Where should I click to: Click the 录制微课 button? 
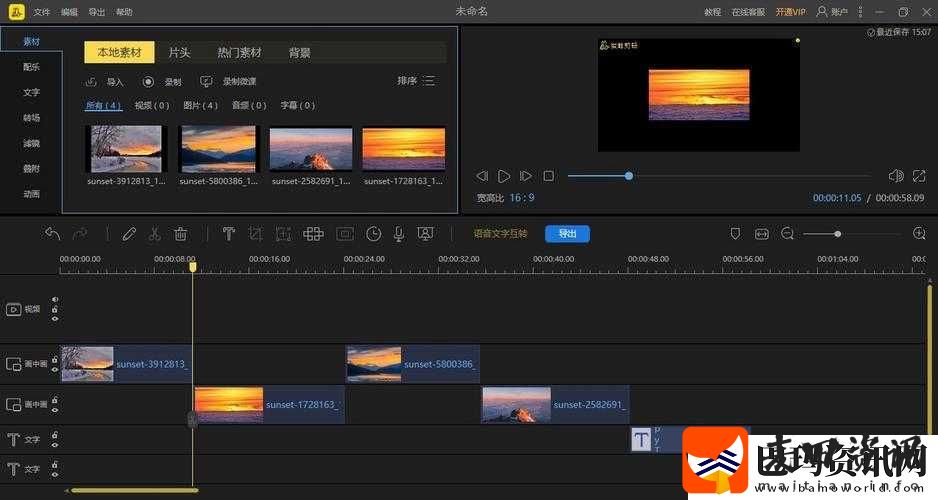[x=228, y=81]
